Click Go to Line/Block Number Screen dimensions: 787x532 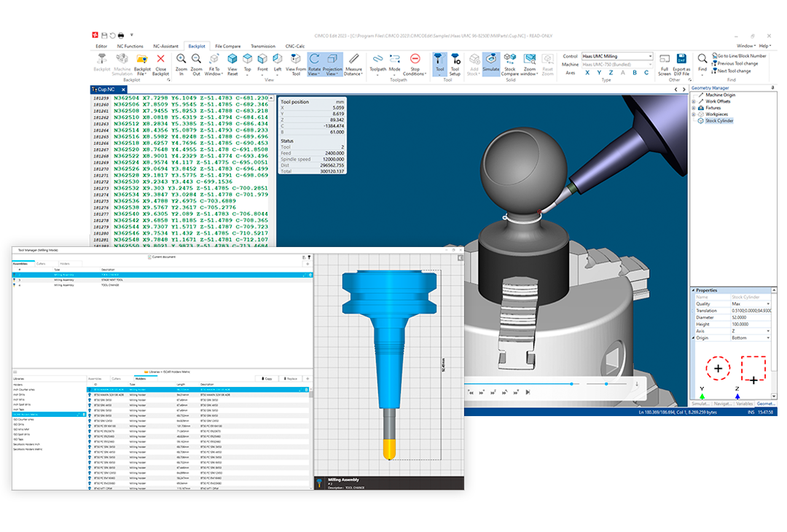(741, 55)
